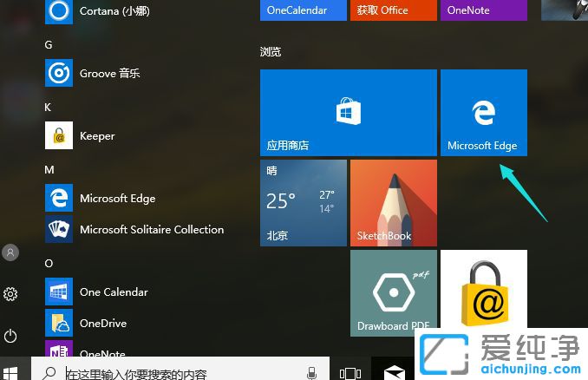Select 'Groove 音乐' label text
Screen dimensions: 588x380
pyautogui.click(x=110, y=73)
